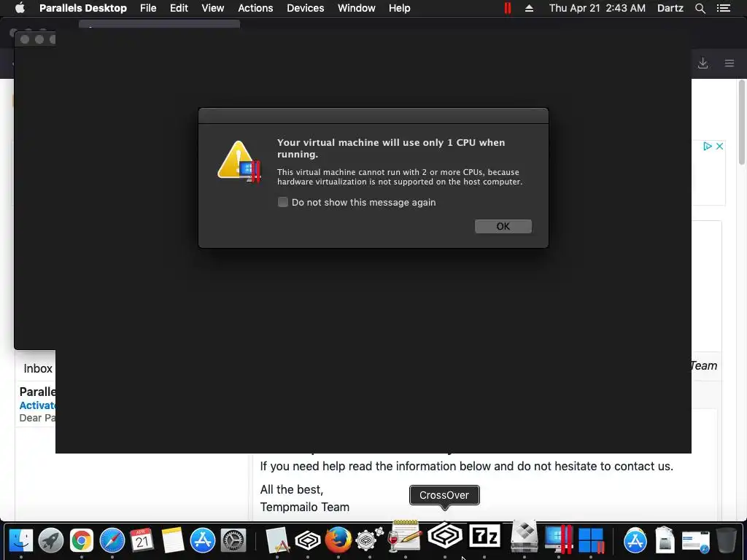Click the eject icon in the menu bar
Viewport: 747px width, 560px height.
point(529,8)
